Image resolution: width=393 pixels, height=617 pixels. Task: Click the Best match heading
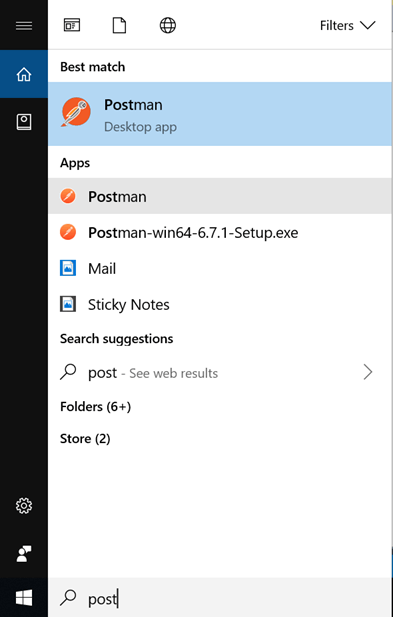coord(92,67)
